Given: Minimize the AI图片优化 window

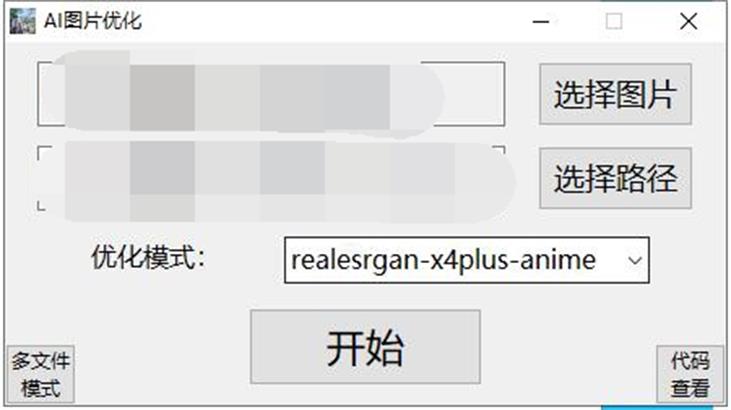Looking at the screenshot, I should 541,21.
